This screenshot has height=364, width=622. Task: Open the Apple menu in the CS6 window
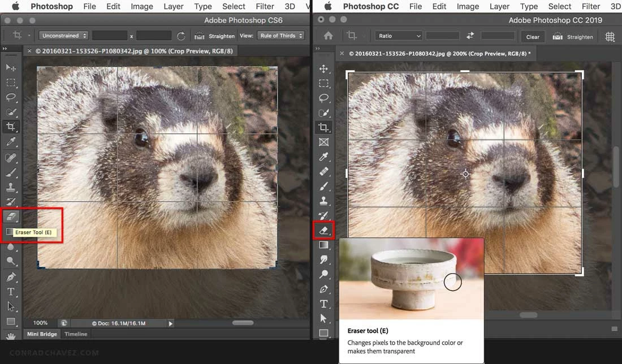click(16, 6)
